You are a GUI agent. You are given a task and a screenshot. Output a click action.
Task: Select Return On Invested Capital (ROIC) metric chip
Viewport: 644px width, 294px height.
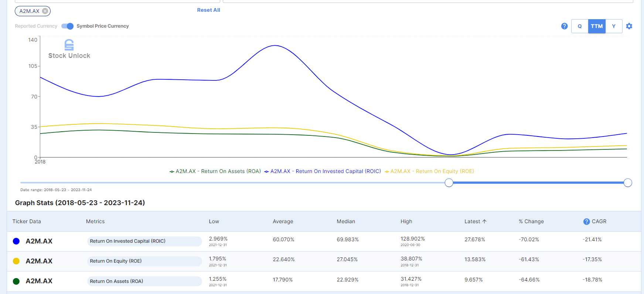[144, 241]
